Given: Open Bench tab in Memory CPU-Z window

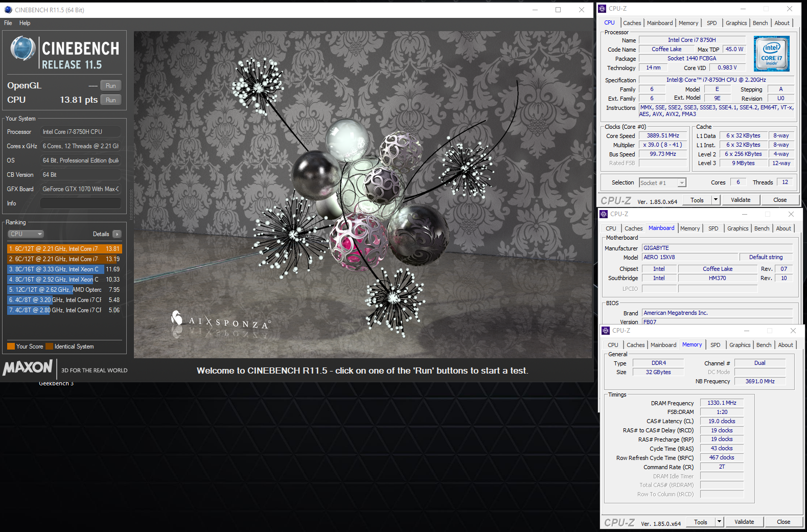Looking at the screenshot, I should (x=764, y=345).
